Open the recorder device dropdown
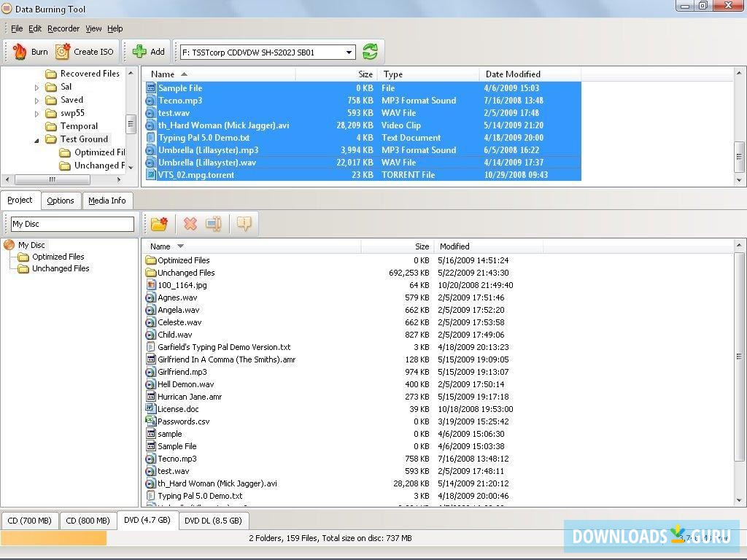This screenshot has width=747, height=560. point(348,51)
